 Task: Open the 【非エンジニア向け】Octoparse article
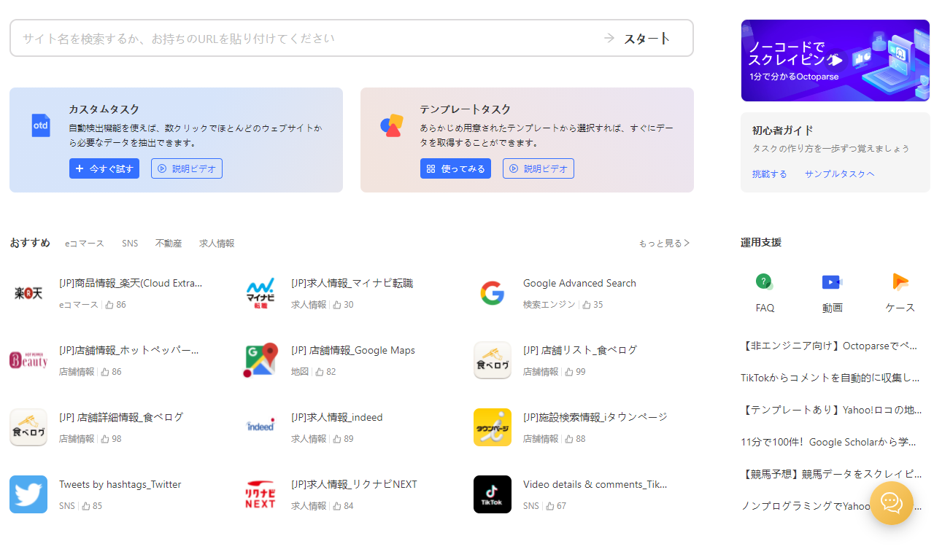point(831,346)
